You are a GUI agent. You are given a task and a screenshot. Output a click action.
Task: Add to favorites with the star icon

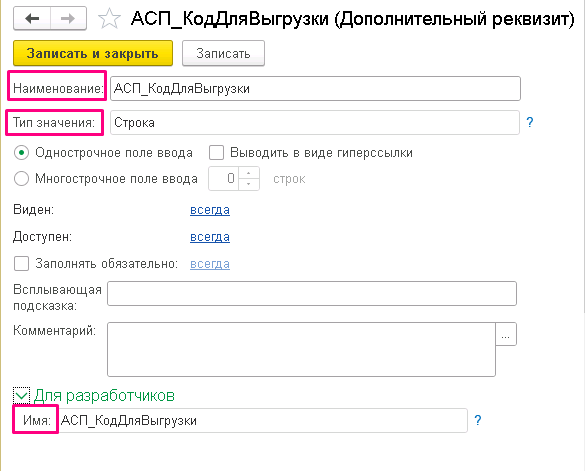click(x=109, y=19)
